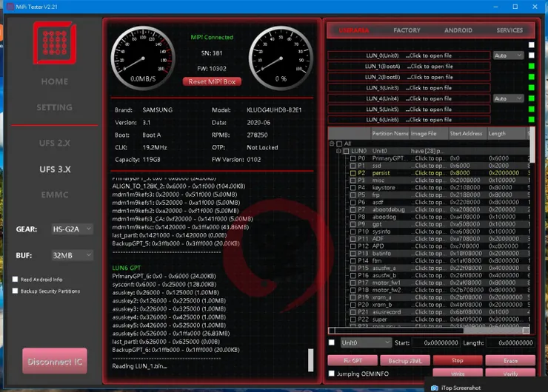Click the green indicator beside LUN_1(BootA)
The height and width of the screenshot is (392, 548).
(531, 66)
